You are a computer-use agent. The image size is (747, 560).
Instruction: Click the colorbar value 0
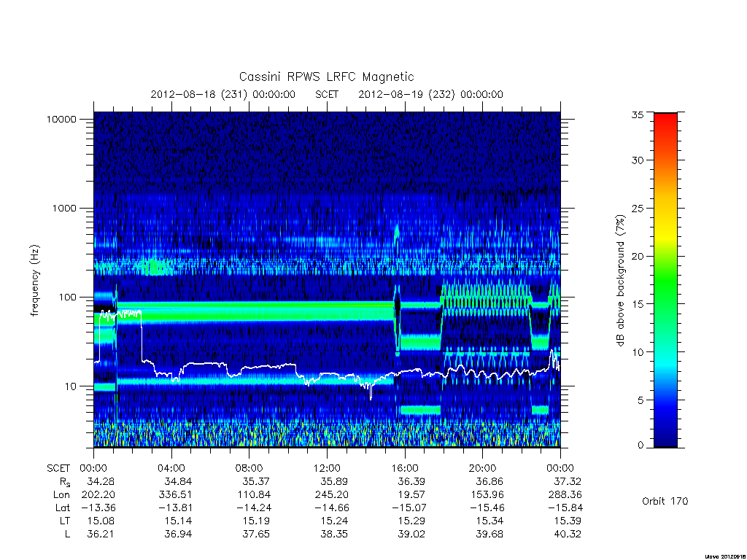tap(640, 446)
